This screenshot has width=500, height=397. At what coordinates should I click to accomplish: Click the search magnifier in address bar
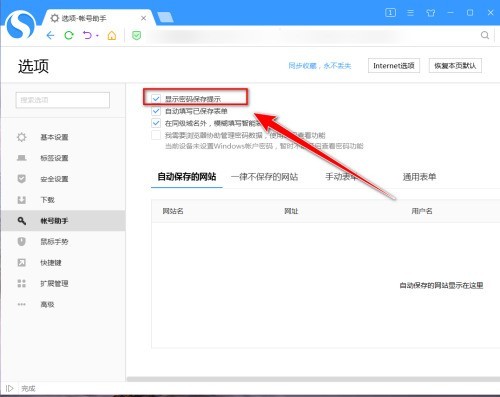click(x=485, y=35)
